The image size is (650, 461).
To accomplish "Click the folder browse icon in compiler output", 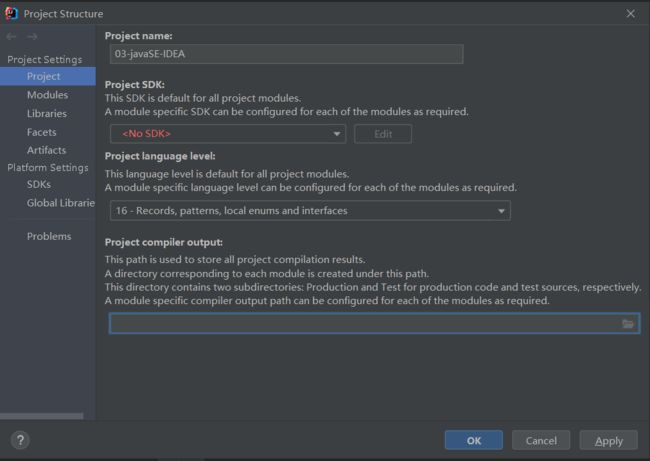I will 628,324.
